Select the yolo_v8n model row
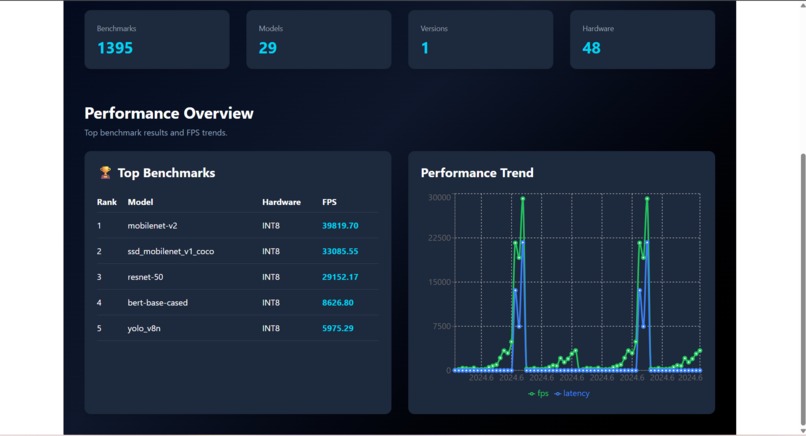Image resolution: width=806 pixels, height=436 pixels. click(x=237, y=329)
